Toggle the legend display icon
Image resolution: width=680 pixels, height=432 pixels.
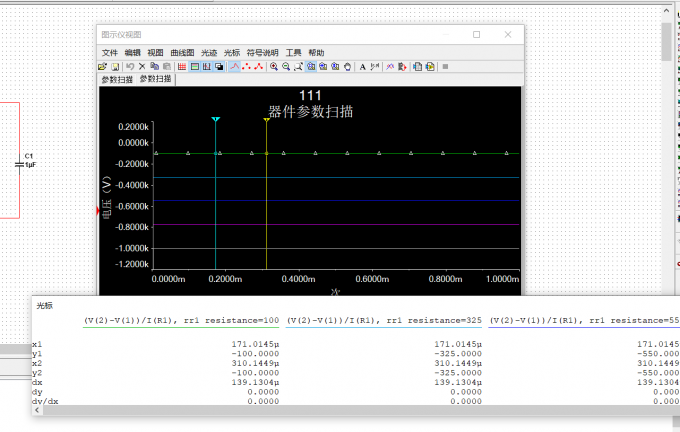pyautogui.click(x=195, y=67)
